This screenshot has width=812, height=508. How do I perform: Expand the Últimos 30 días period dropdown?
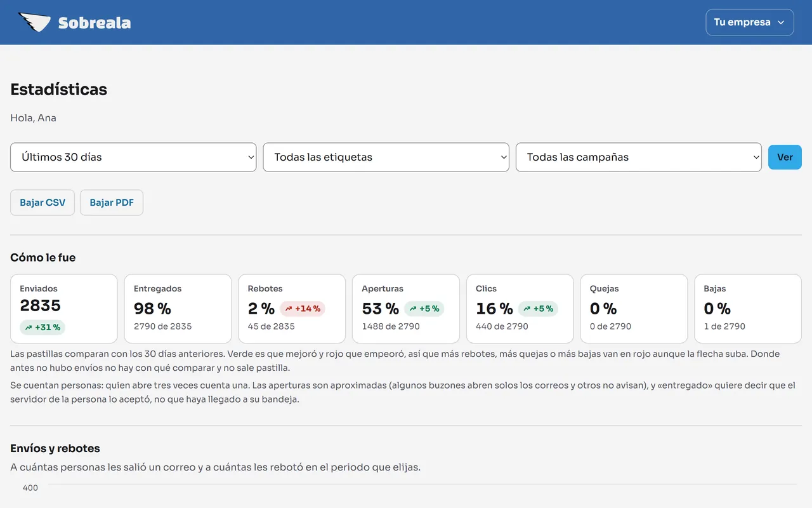point(133,157)
